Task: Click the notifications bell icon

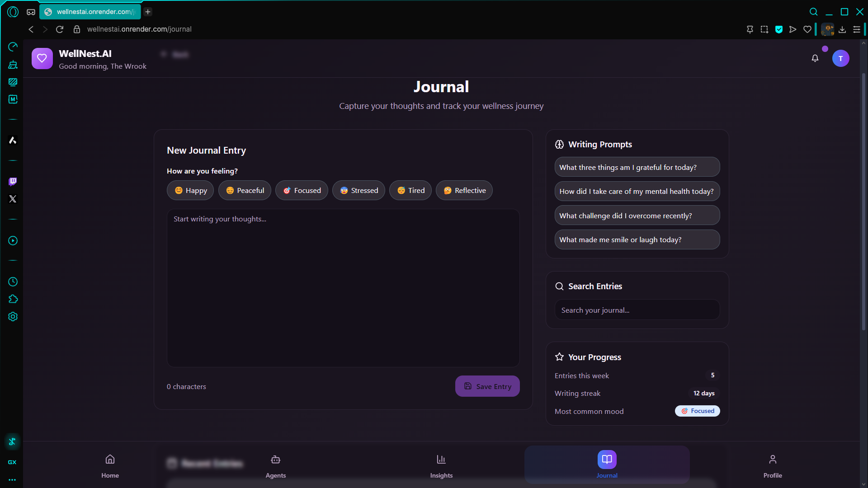Action: (x=815, y=58)
